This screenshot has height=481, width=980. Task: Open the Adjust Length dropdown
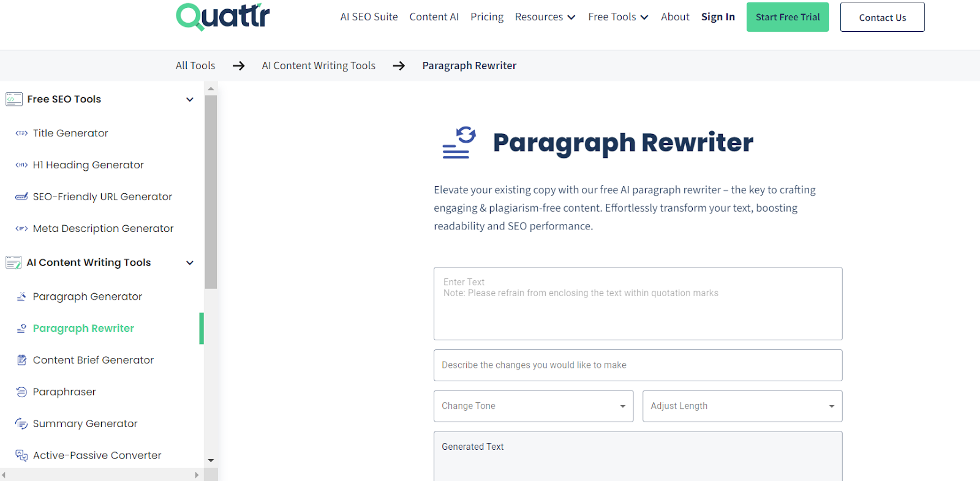(742, 406)
